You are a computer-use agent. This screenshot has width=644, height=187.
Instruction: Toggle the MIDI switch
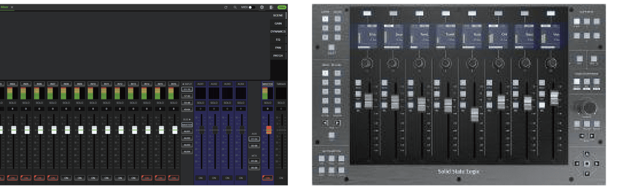click(x=252, y=7)
